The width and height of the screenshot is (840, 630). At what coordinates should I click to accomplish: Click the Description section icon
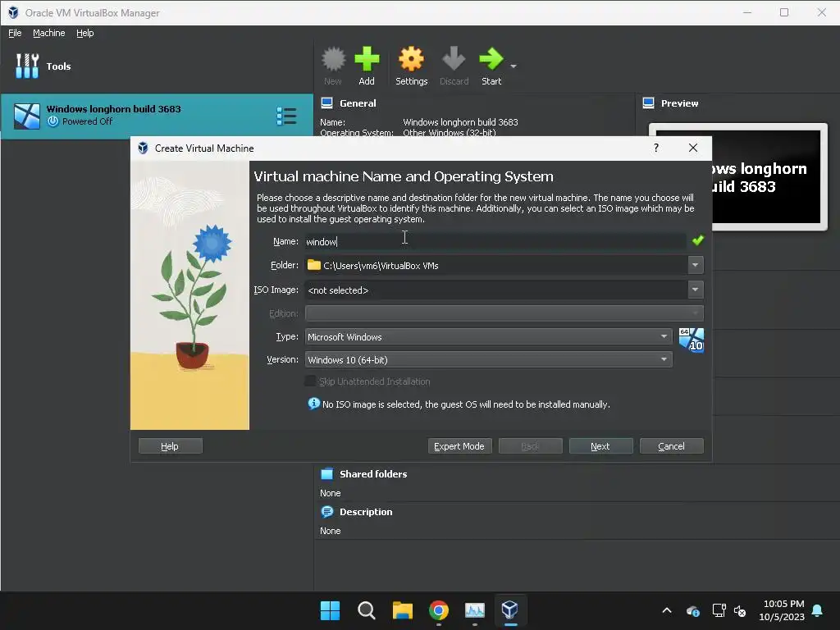click(x=326, y=512)
